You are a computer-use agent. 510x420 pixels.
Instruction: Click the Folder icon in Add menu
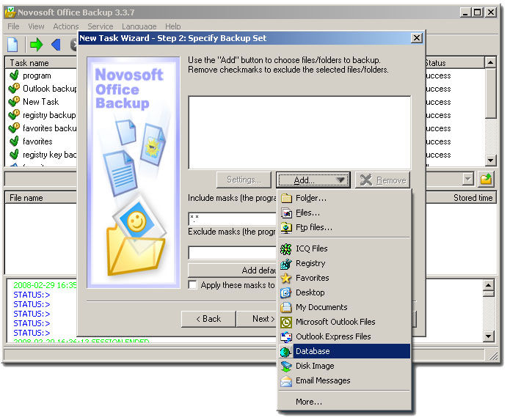pos(286,198)
